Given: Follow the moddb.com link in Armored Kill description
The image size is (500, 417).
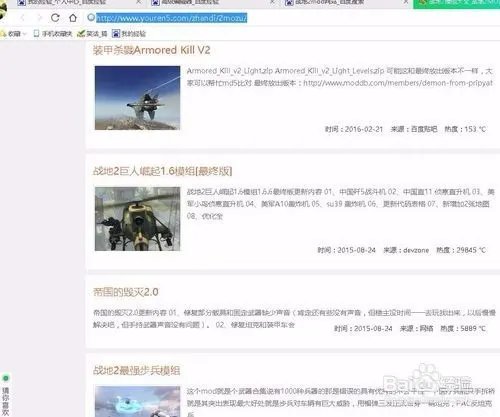Looking at the screenshot, I should (x=398, y=83).
